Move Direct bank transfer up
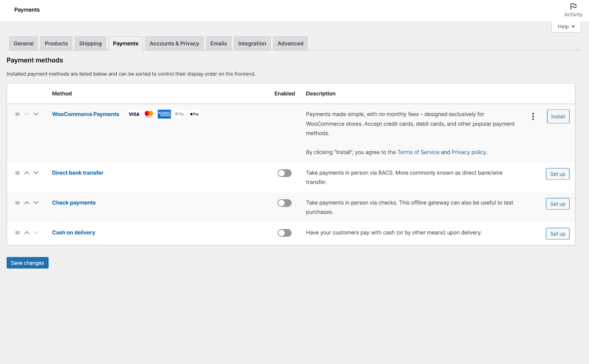Viewport: 589px width, 364px height. tap(27, 173)
